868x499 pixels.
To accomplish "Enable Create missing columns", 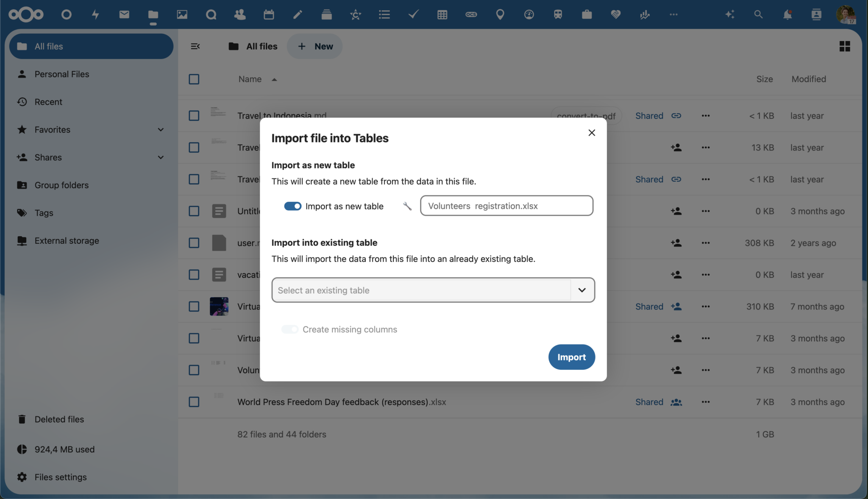I will click(x=290, y=329).
